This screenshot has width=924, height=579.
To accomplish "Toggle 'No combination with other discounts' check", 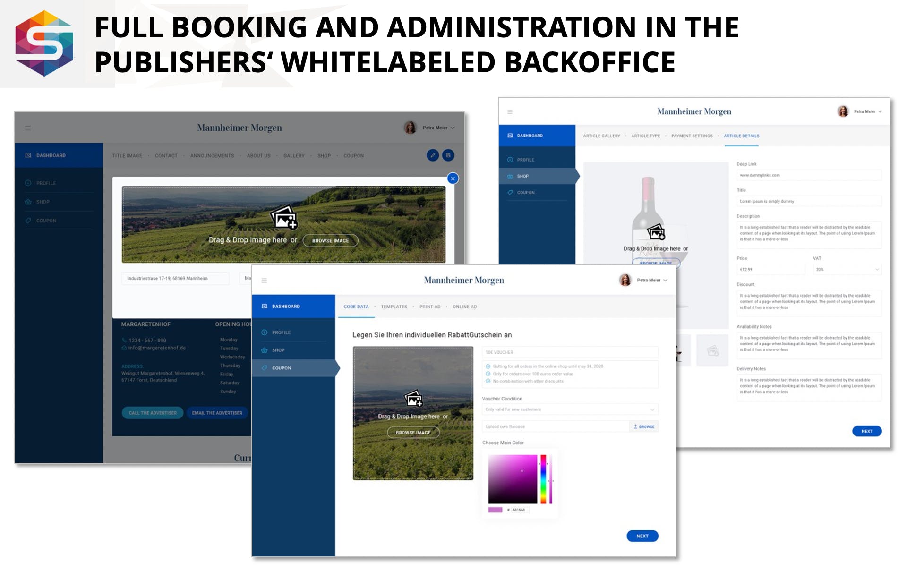I will pos(488,381).
